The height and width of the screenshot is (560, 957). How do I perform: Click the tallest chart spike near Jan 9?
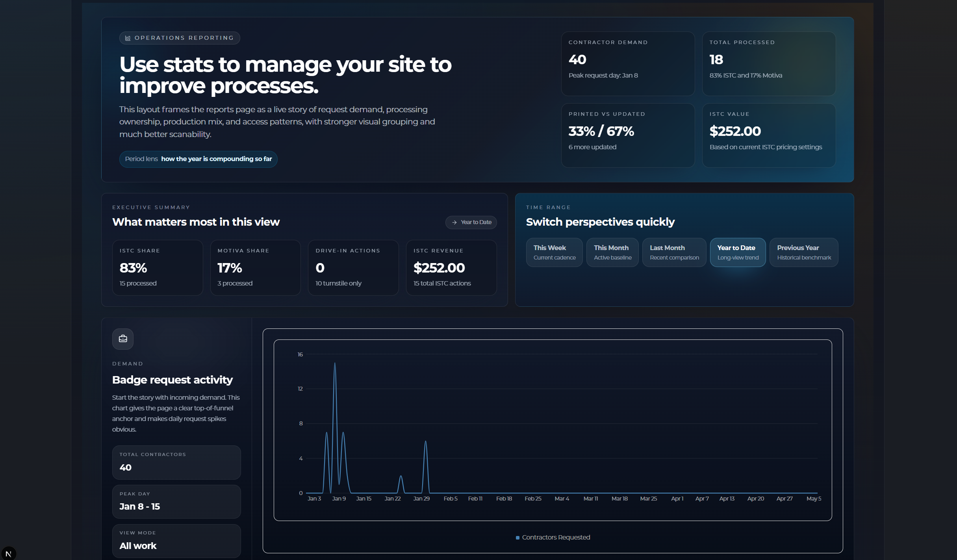pyautogui.click(x=335, y=363)
